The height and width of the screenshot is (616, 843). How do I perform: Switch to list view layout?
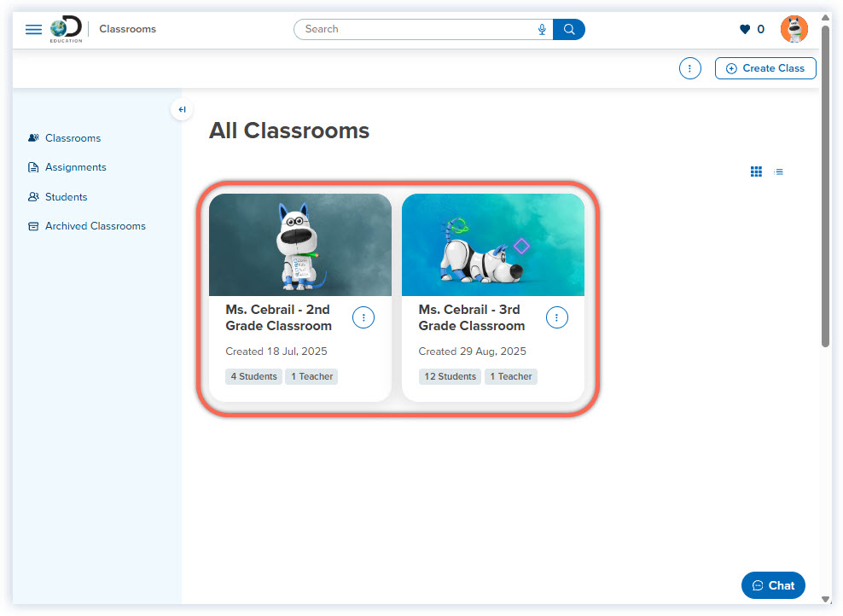(x=779, y=171)
